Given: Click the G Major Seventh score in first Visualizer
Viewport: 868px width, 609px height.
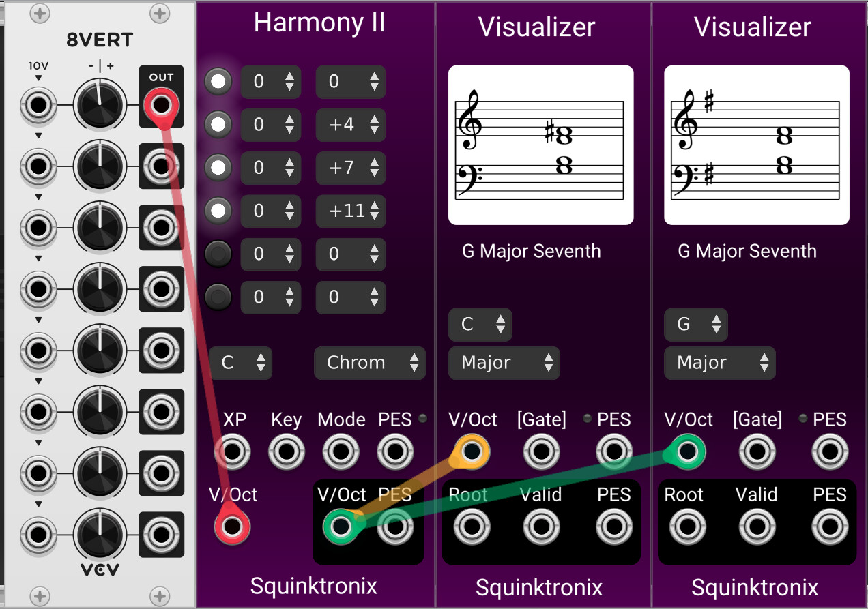Looking at the screenshot, I should point(541,145).
